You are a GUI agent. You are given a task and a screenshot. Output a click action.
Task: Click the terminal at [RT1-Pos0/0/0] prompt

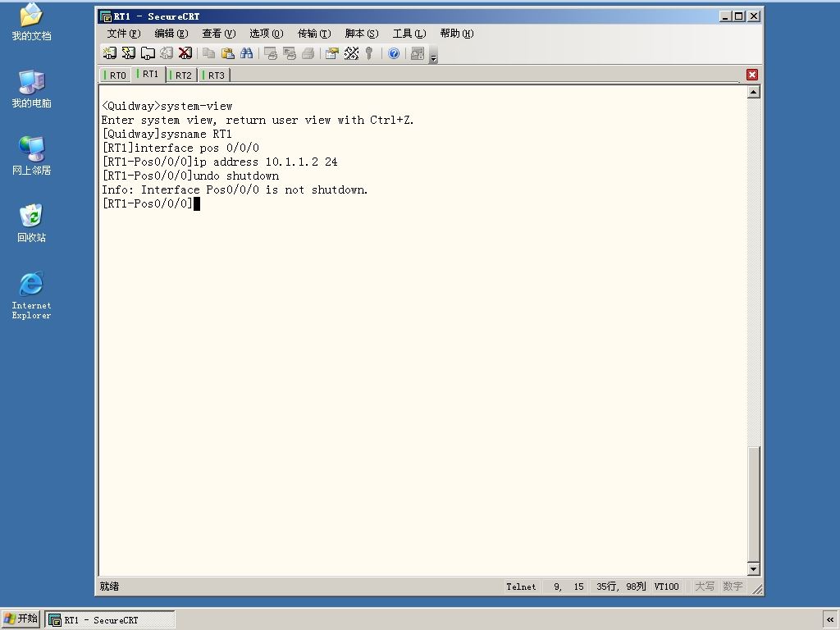pyautogui.click(x=148, y=203)
